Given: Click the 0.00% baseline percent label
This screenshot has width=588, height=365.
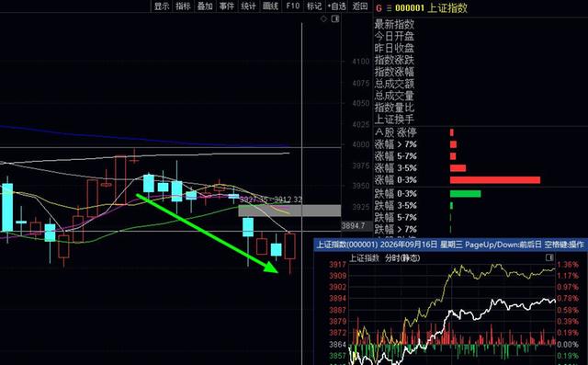Looking at the screenshot, I should 568,344.
